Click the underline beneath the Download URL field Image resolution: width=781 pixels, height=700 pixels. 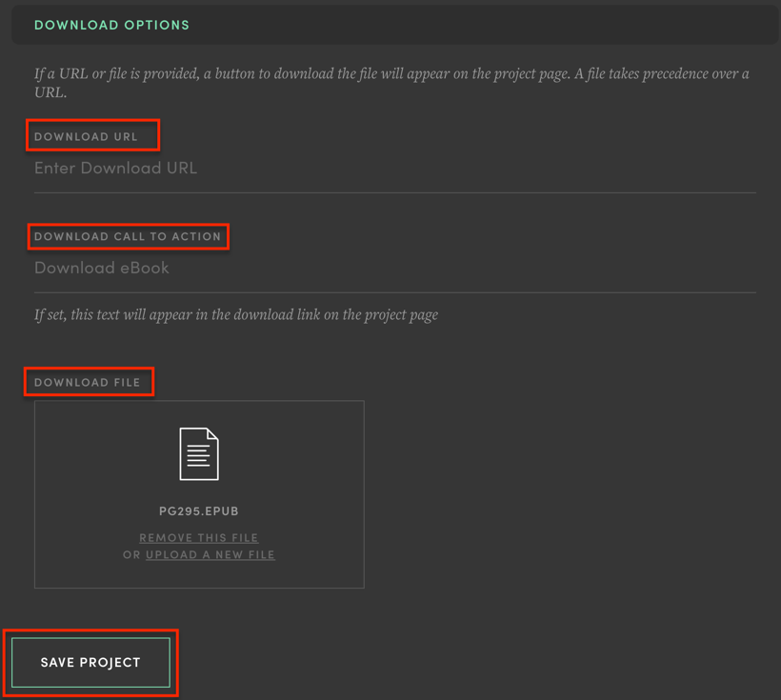pos(394,192)
